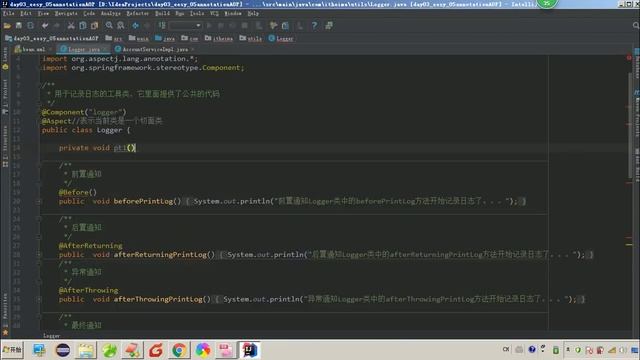Open the File menu
The image size is (640, 360).
coord(8,13)
